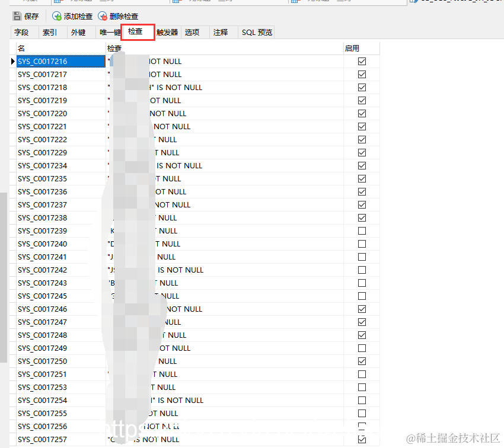The width and height of the screenshot is (504, 448).
Task: Click the Save disk icon
Action: tap(17, 16)
